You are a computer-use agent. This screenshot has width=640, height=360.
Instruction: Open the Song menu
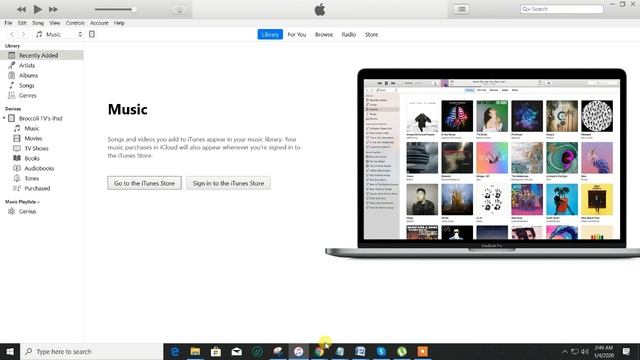(38, 23)
